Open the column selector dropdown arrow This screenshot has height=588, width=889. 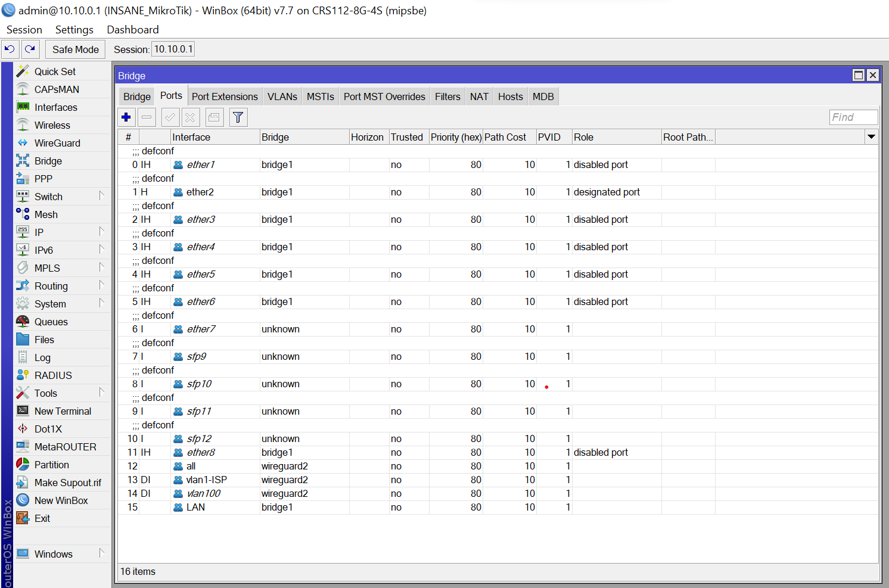pyautogui.click(x=871, y=137)
